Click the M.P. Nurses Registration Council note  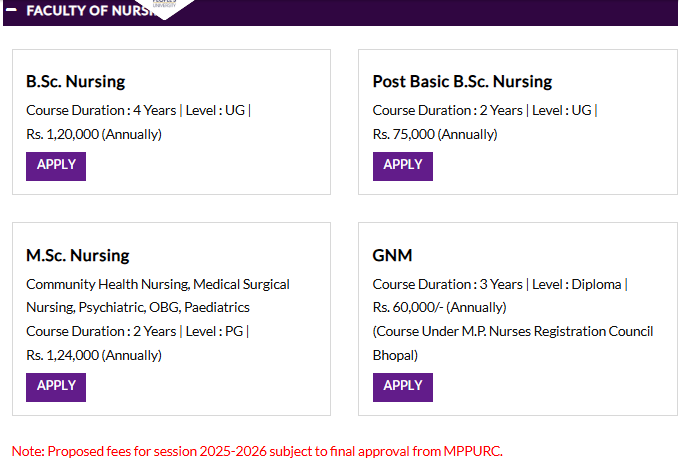pyautogui.click(x=512, y=342)
